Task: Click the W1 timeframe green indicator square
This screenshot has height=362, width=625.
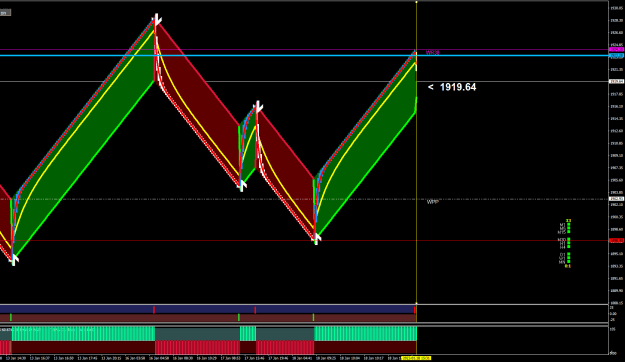Action: (568, 258)
